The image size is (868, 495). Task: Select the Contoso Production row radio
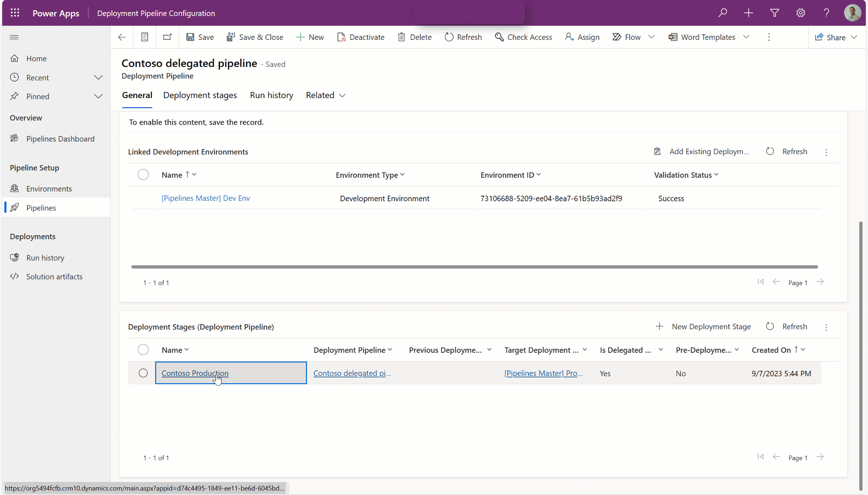click(143, 373)
